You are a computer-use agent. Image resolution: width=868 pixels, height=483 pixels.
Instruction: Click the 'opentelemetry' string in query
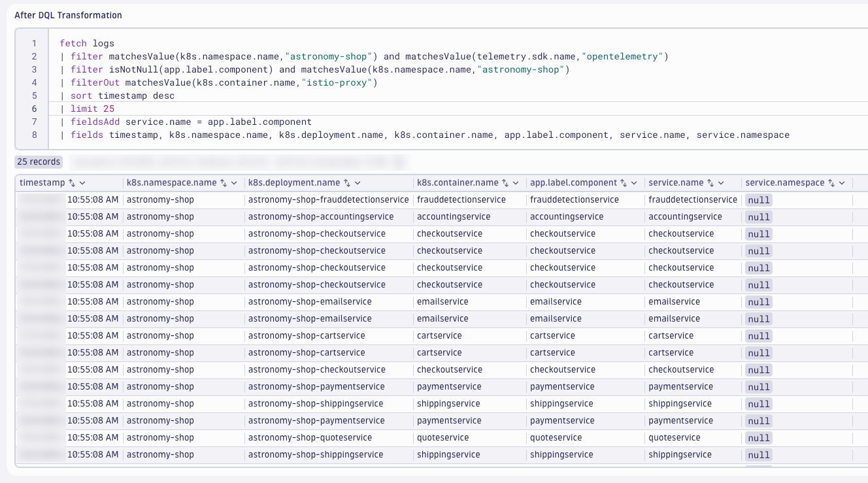(x=622, y=56)
